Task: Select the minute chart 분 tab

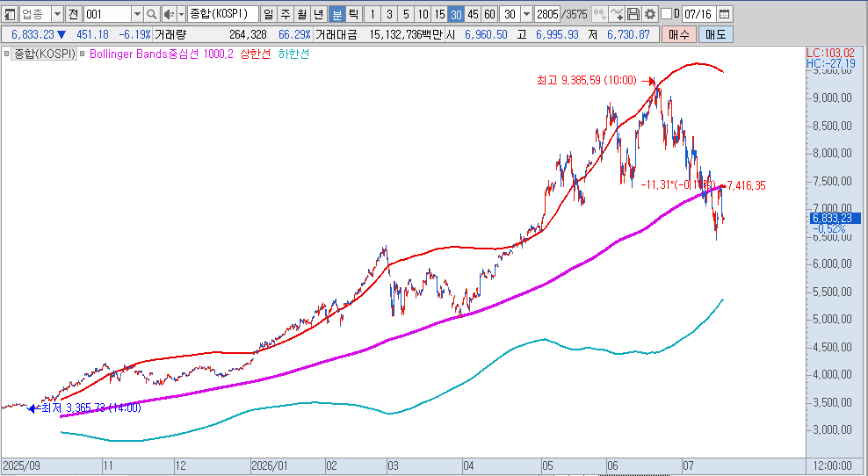Action: coord(336,14)
